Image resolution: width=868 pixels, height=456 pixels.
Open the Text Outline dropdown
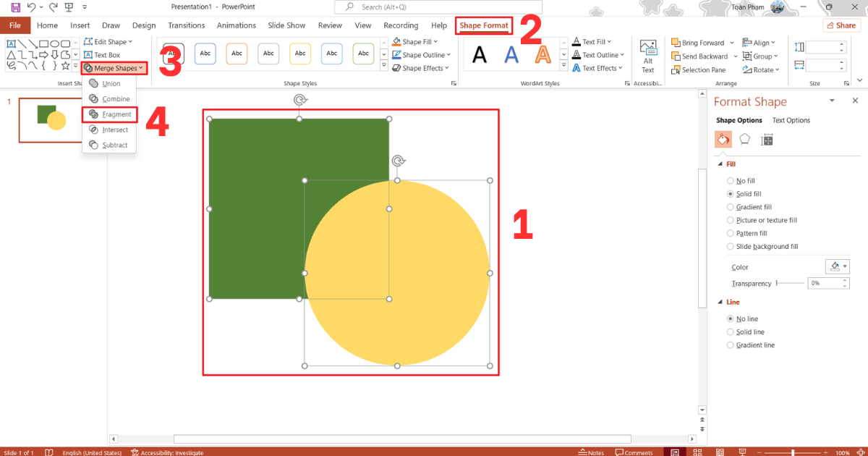coord(598,55)
